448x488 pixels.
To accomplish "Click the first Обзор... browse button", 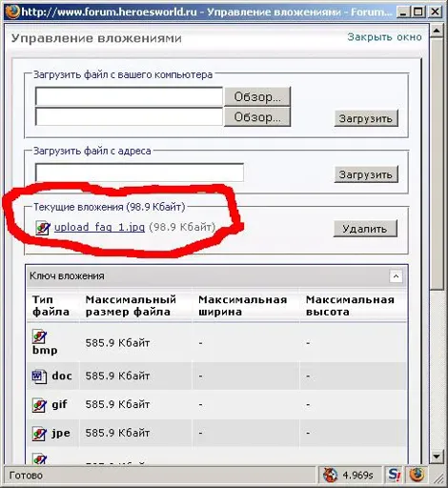I will (257, 96).
